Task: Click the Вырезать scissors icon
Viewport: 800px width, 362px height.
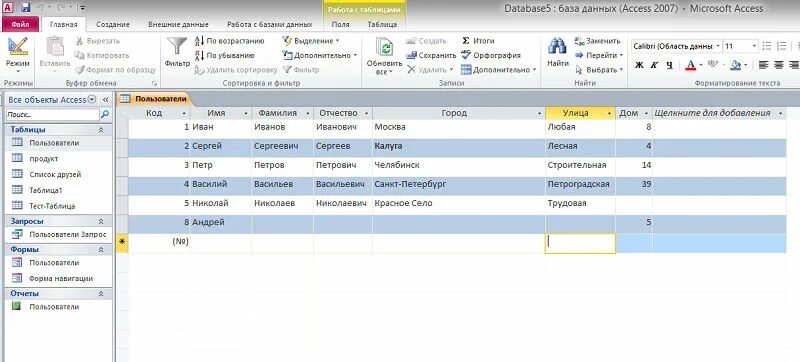Action: (80, 41)
